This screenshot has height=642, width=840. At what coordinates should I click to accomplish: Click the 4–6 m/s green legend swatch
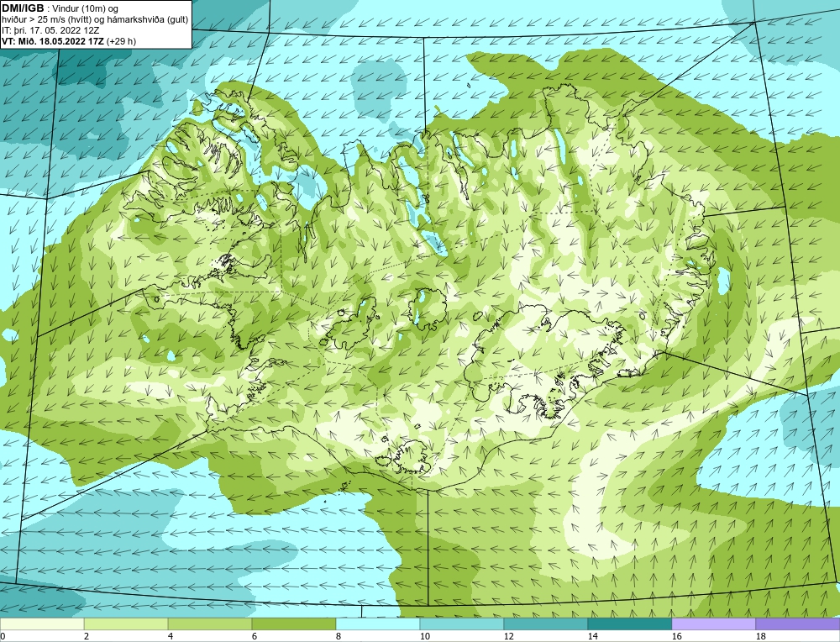[x=210, y=624]
